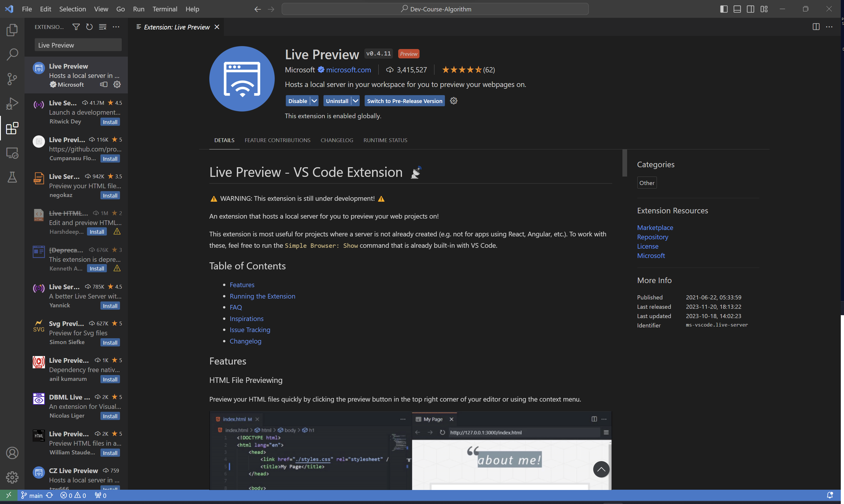Click main branch indicator in status bar
Viewport: 844px width, 504px height.
tap(32, 495)
